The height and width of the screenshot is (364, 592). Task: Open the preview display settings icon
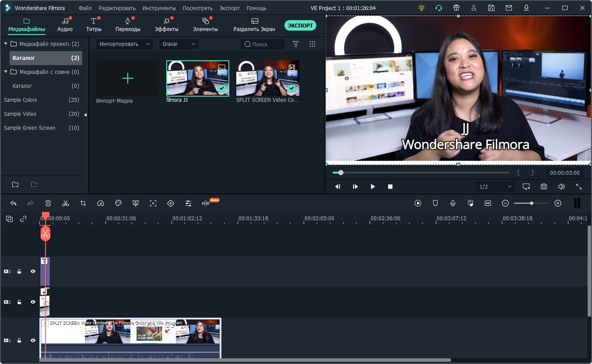(x=526, y=187)
